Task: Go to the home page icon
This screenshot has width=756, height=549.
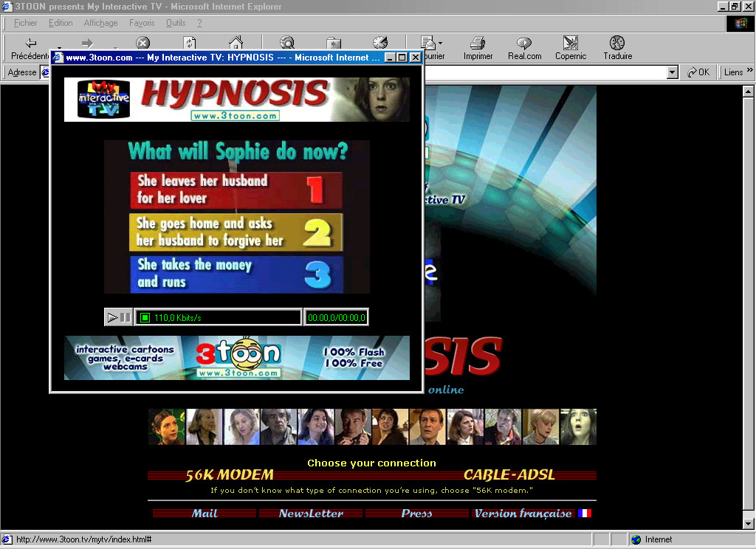Action: pos(236,43)
